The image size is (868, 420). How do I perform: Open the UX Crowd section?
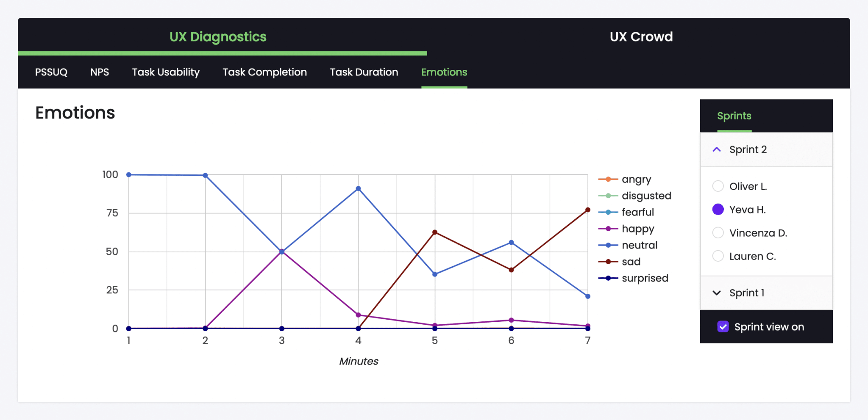(641, 37)
